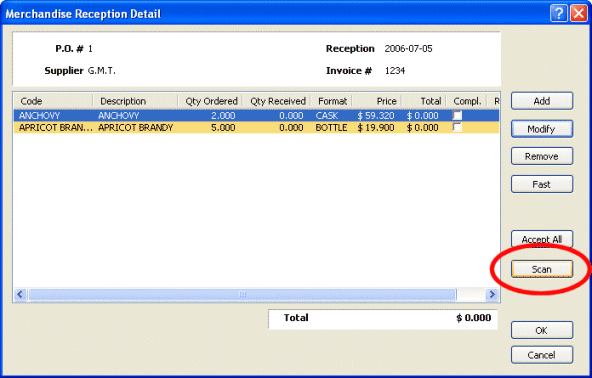Sort by the Qty Ordered column header
Image resolution: width=592 pixels, height=378 pixels.
(x=209, y=101)
